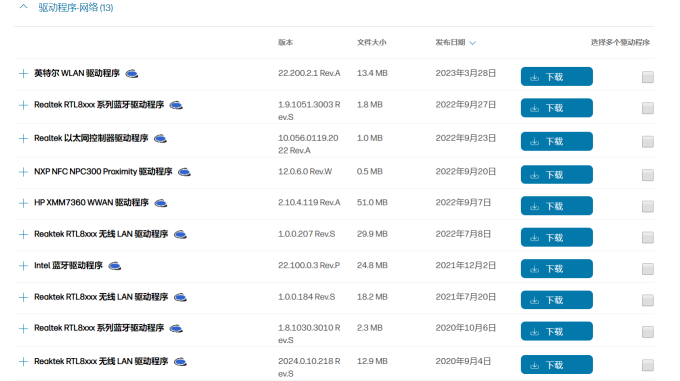Download the 2021年7月20日 Realtek wireless LAN driver

pyautogui.click(x=556, y=300)
